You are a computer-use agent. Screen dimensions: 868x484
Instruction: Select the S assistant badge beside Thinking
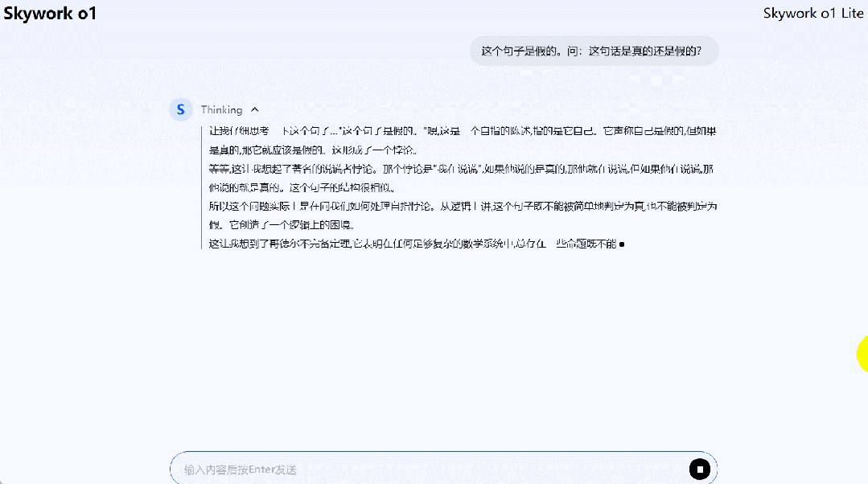tap(180, 109)
